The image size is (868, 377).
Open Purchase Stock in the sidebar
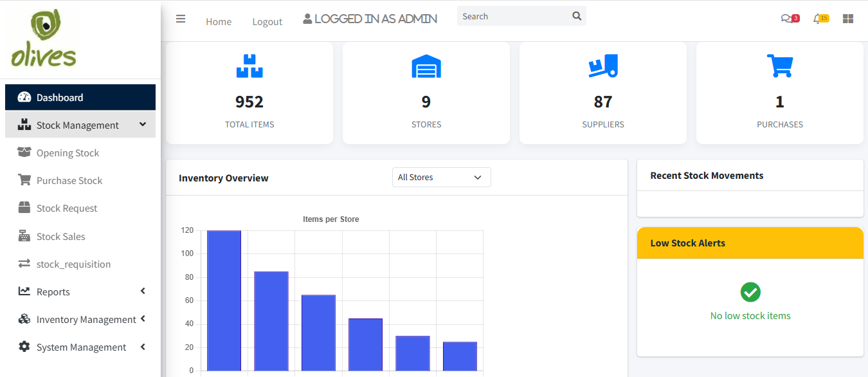tap(69, 181)
